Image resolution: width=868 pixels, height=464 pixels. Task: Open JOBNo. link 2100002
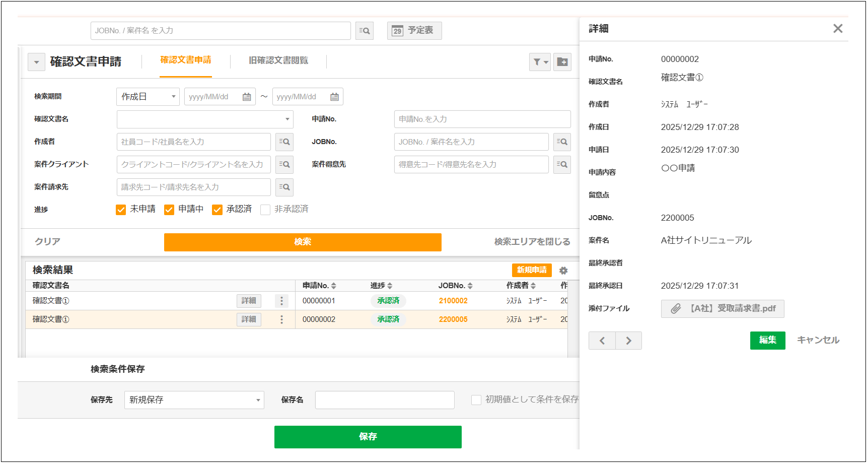click(453, 301)
